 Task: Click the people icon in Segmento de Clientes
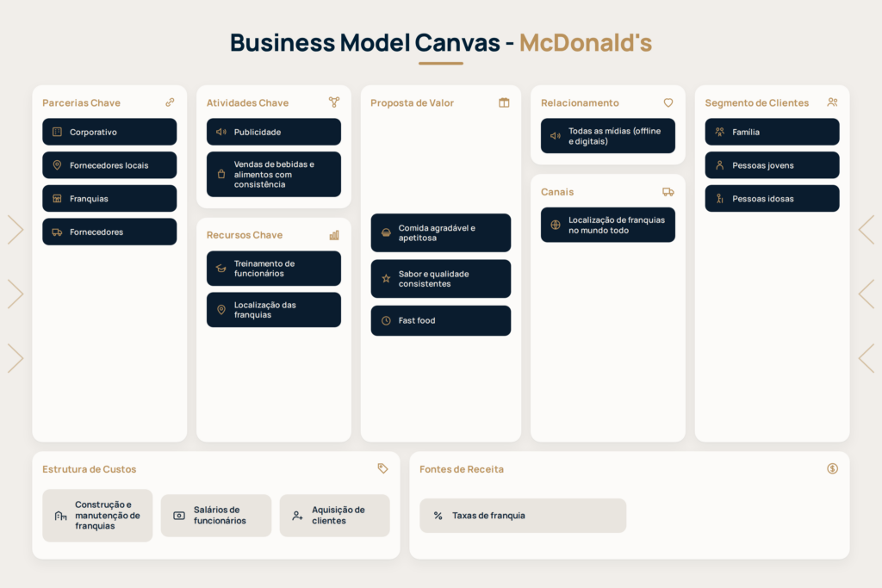click(833, 102)
